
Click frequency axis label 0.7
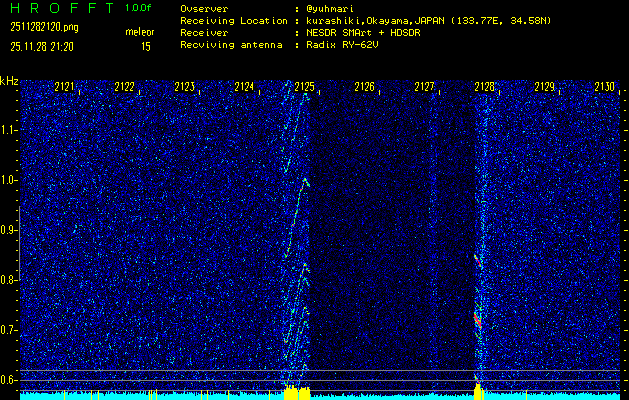9,330
